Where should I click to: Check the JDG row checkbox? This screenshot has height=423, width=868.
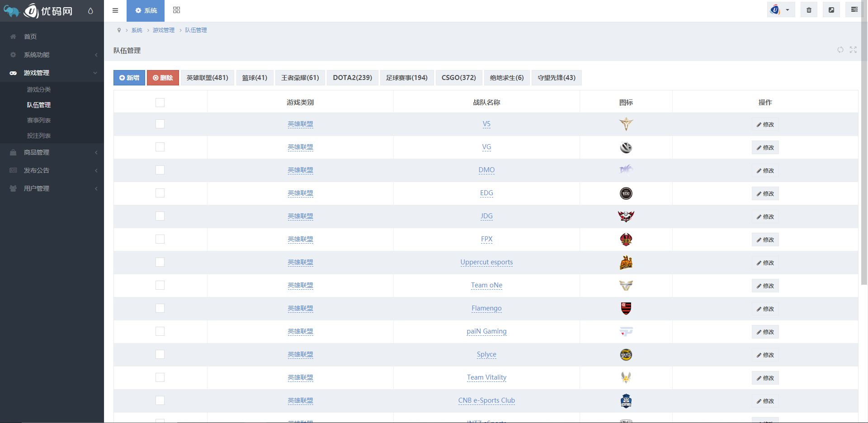(x=160, y=216)
